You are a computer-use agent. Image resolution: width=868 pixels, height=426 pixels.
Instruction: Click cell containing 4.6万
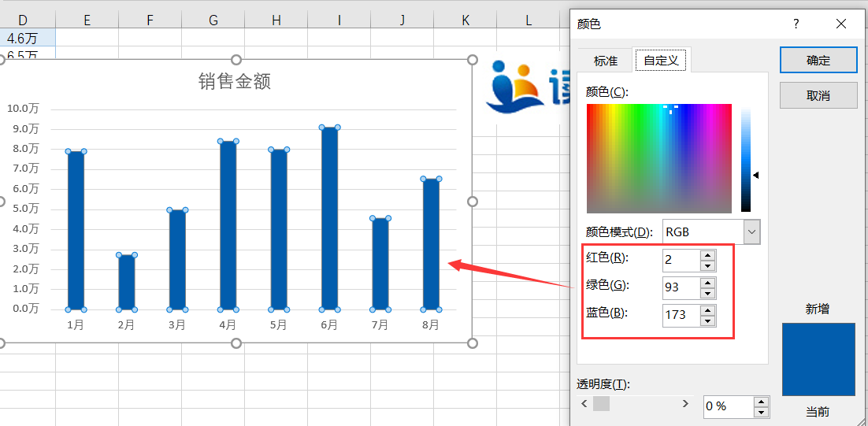click(x=28, y=38)
